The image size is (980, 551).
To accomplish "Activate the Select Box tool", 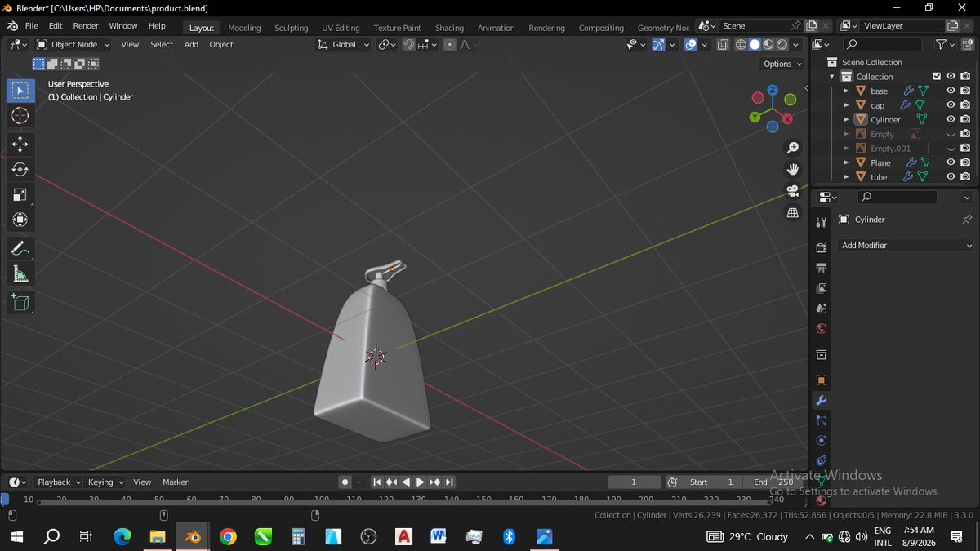I will coord(20,91).
